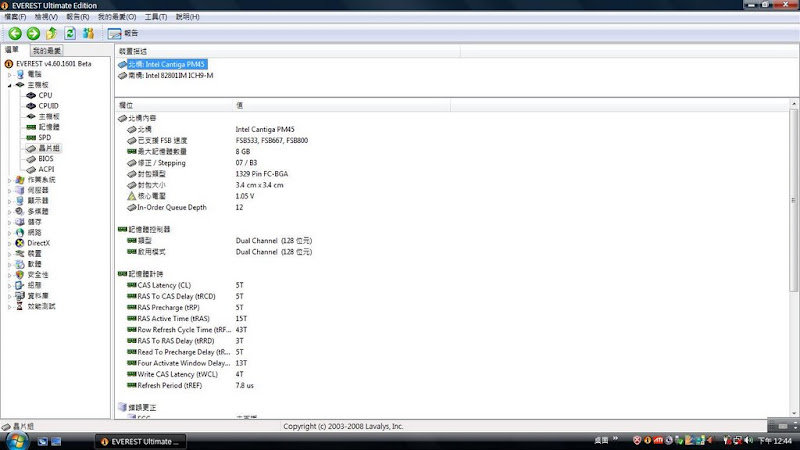Expand the 儲存 tree node
The height and width of the screenshot is (450, 800).
9,222
